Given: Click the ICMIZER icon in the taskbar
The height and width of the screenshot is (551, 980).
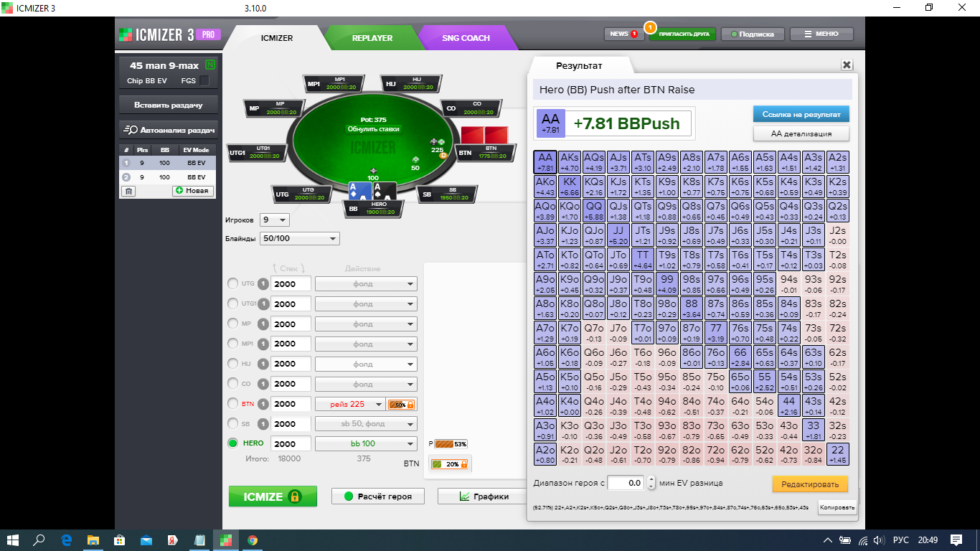Looking at the screenshot, I should click(x=226, y=540).
